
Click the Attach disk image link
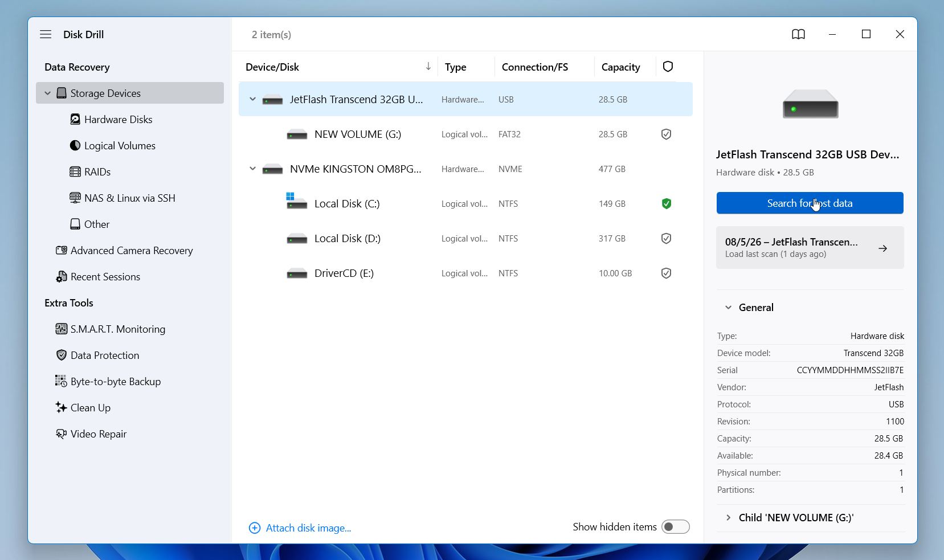[x=308, y=528]
